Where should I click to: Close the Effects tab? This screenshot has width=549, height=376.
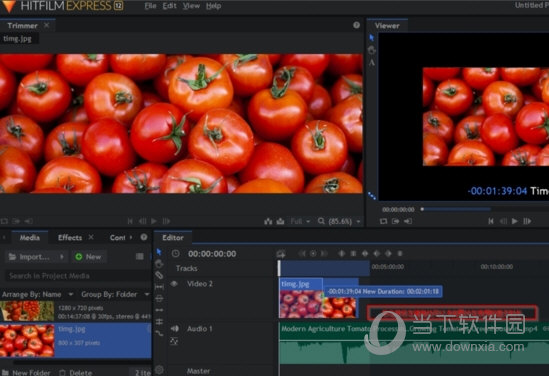click(x=91, y=237)
